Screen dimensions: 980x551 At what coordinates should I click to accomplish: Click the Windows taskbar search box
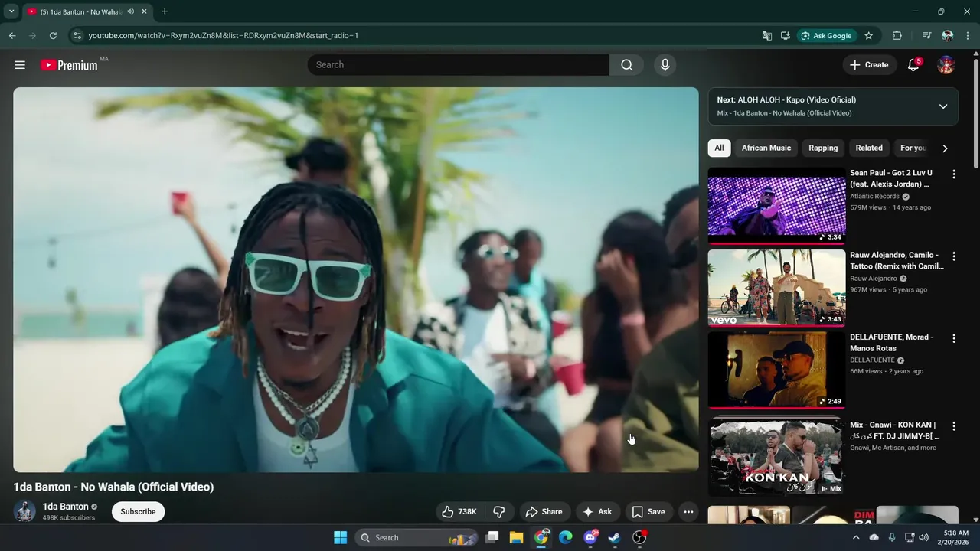pyautogui.click(x=416, y=537)
